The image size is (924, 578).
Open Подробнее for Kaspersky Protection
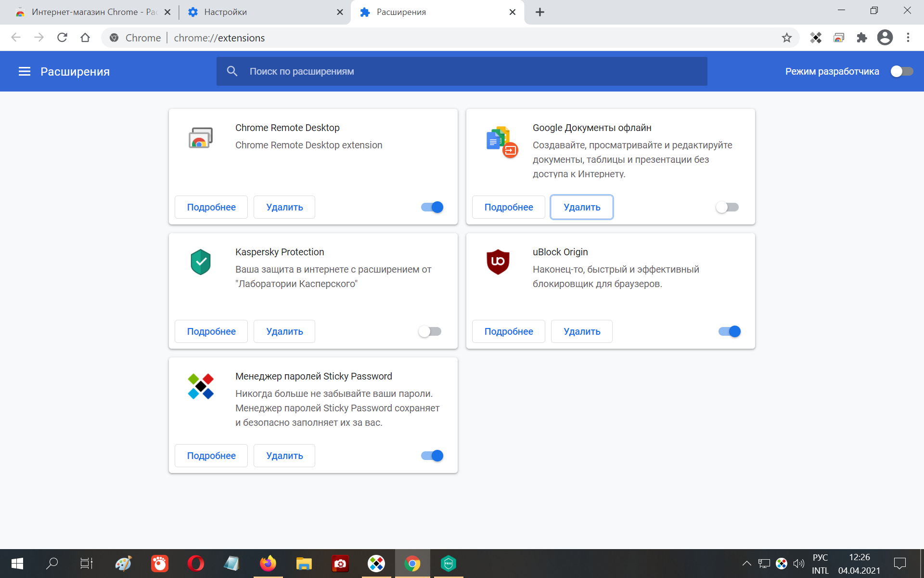point(211,331)
